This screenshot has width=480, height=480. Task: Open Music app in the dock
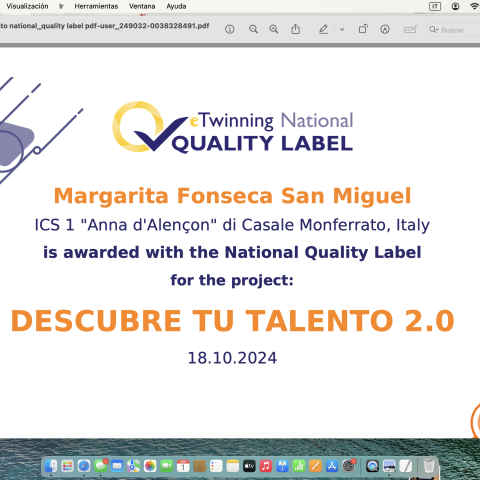point(266,466)
